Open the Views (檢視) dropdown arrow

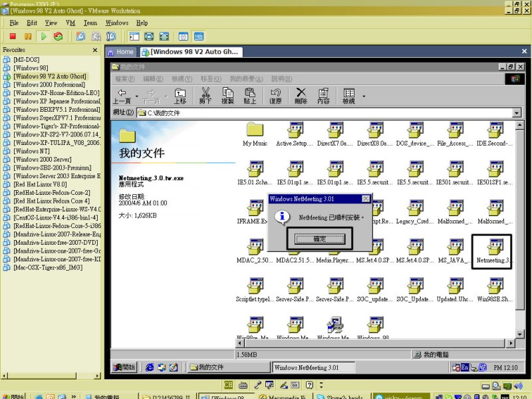[x=364, y=96]
